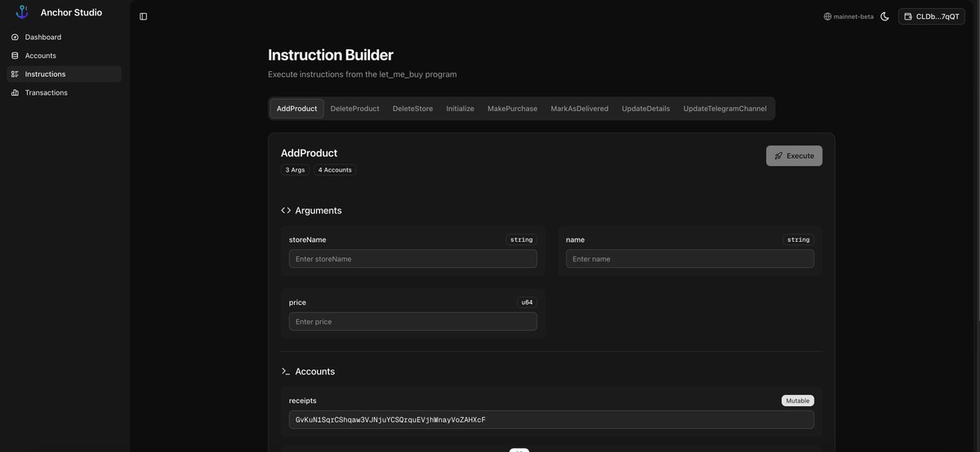Click the AddProduct section title

[309, 153]
